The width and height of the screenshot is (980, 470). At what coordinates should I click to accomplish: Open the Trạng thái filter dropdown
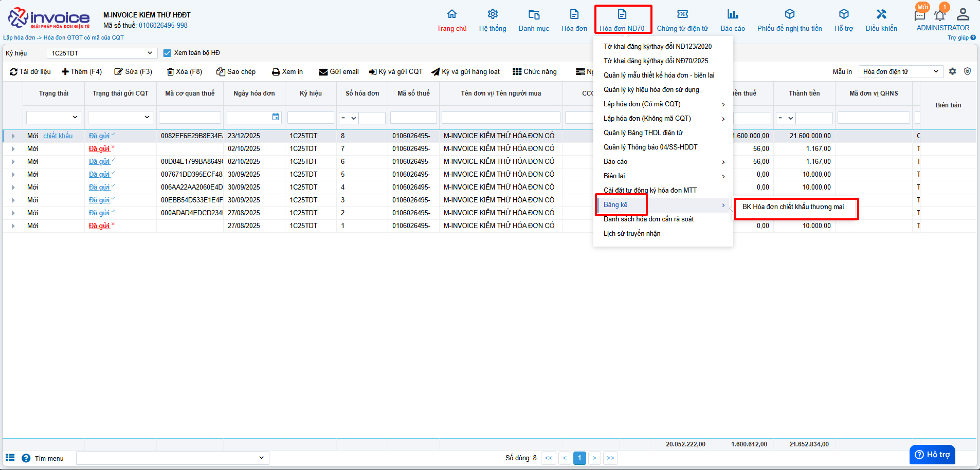53,118
